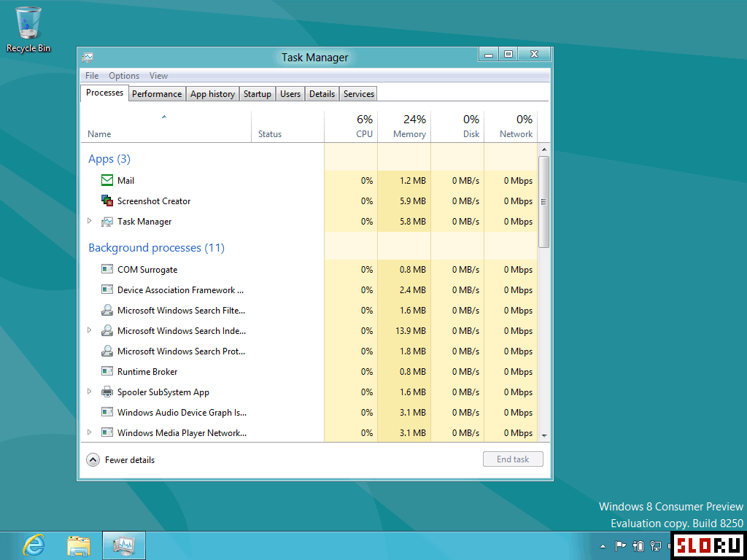Click the Microsoft Windows Search Protocol icon
The height and width of the screenshot is (560, 747).
pyautogui.click(x=107, y=351)
